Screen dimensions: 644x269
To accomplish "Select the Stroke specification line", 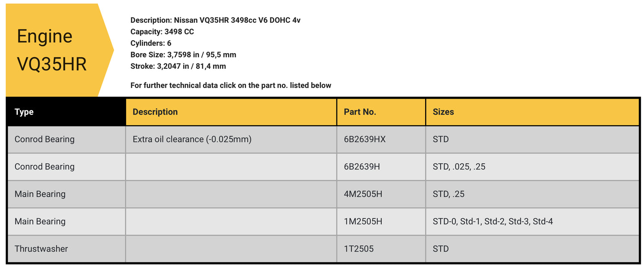I will pyautogui.click(x=178, y=66).
